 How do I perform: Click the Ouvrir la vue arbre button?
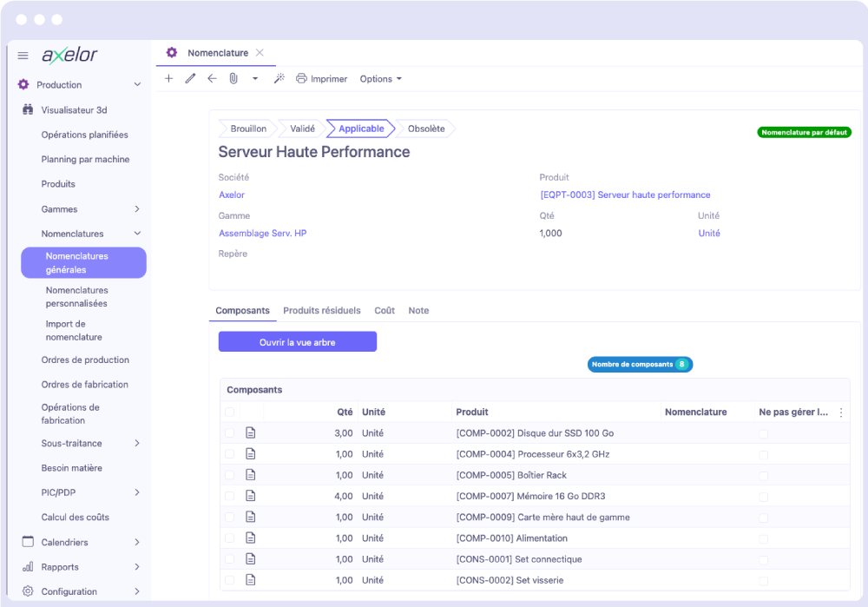click(297, 342)
